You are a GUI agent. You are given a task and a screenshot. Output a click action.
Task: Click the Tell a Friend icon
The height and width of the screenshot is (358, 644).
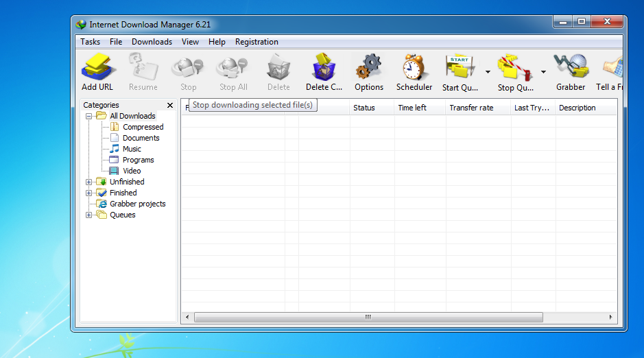coord(612,68)
